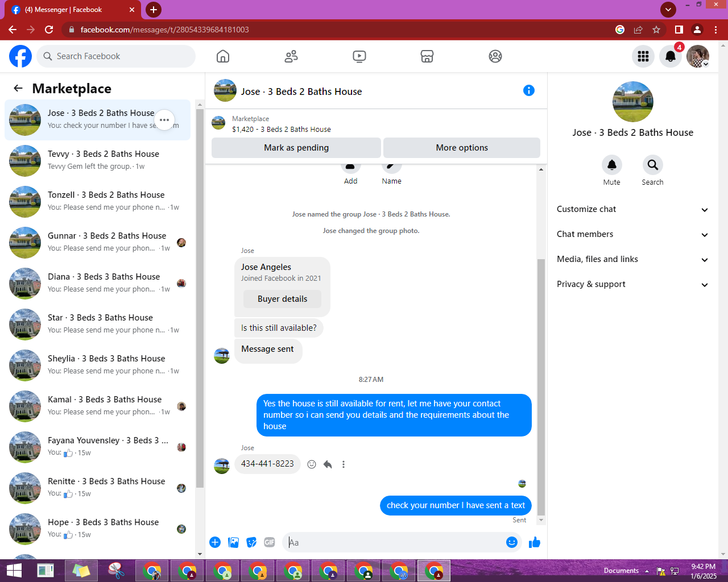Choose a GIF in the composer
728x582 pixels.
(x=270, y=542)
